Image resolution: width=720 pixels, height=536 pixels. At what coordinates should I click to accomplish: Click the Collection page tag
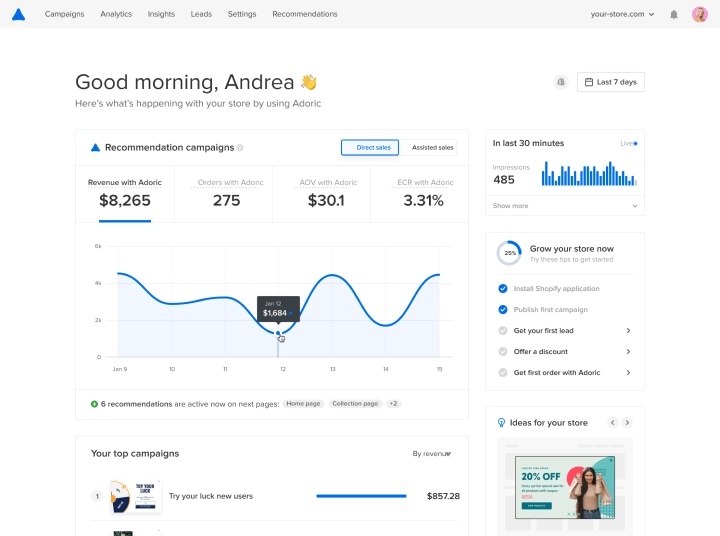pyautogui.click(x=355, y=404)
